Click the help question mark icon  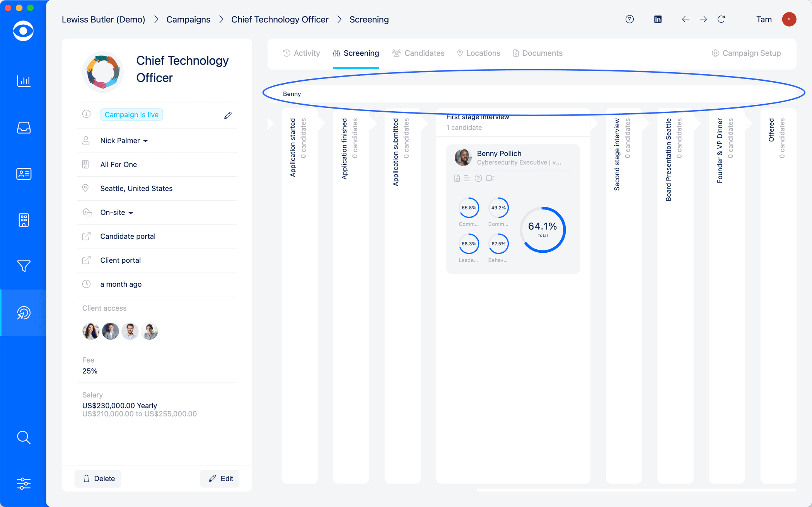(x=629, y=19)
